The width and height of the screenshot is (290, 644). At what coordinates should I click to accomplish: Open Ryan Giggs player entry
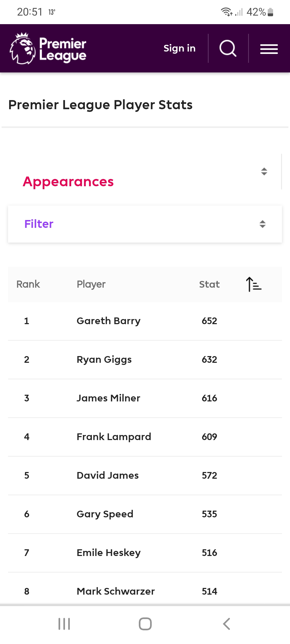[104, 360]
